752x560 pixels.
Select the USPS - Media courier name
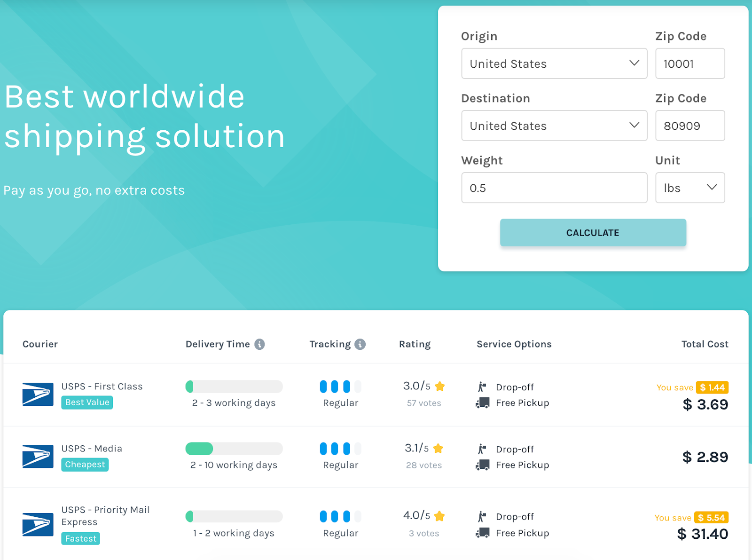point(92,449)
